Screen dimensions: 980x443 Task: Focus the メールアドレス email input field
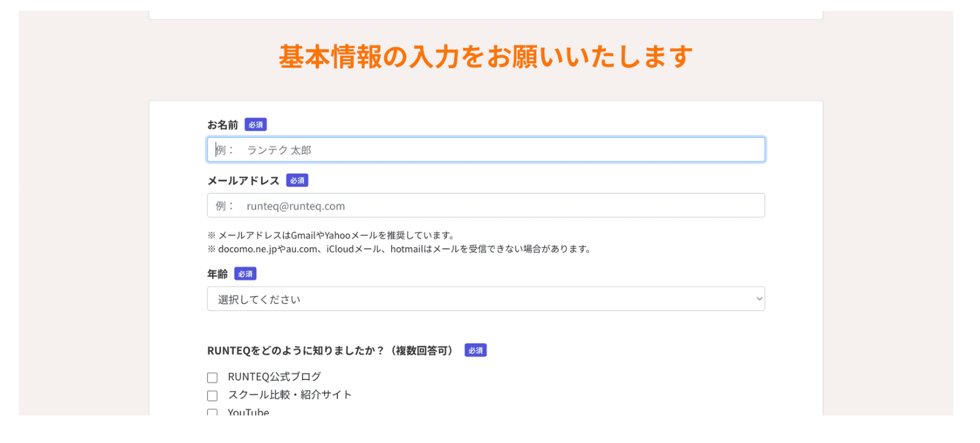pos(486,206)
